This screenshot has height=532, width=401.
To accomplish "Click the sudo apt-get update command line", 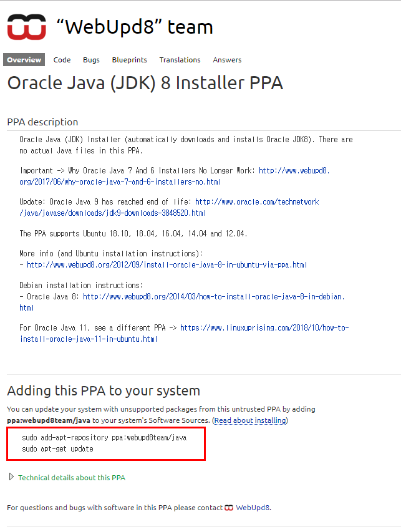I will [57, 449].
